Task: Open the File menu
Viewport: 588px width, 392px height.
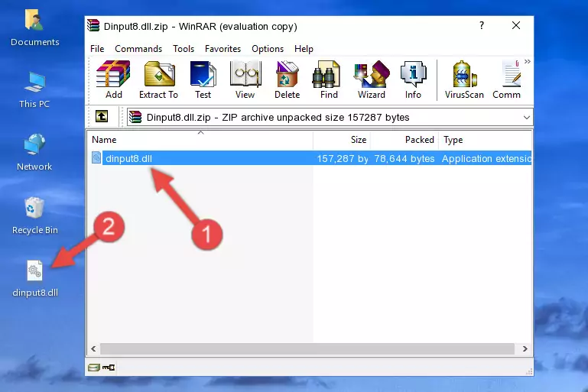Action: tap(97, 49)
